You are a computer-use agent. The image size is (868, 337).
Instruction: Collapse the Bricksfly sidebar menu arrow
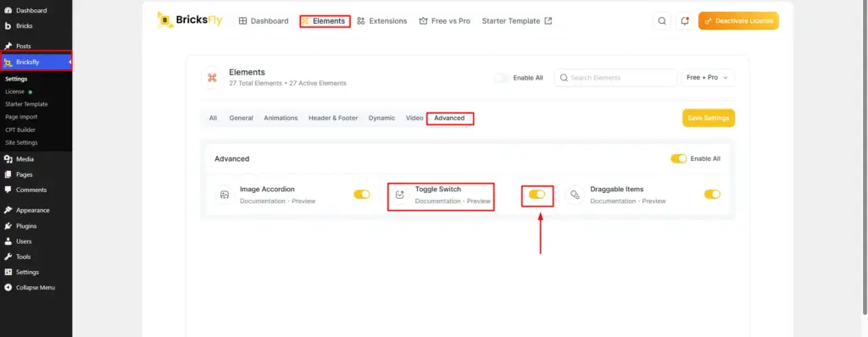70,62
